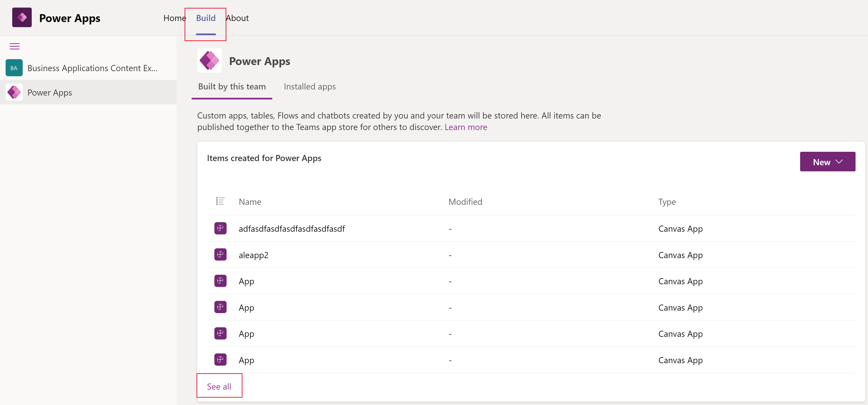Viewport: 868px width, 405px height.
Task: Switch to the Built by this team tab
Action: 232,87
